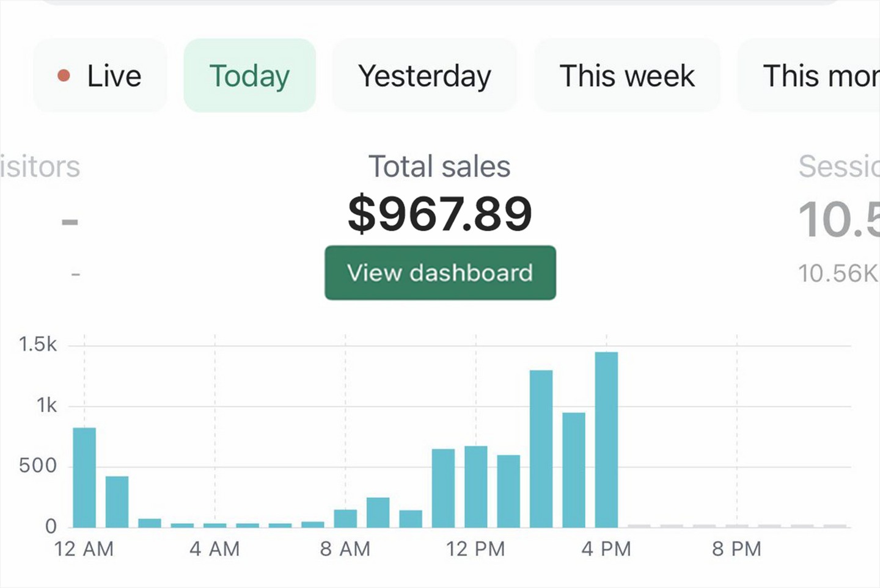Click the 1 AM sales bar
This screenshot has height=588, width=880.
tap(117, 501)
